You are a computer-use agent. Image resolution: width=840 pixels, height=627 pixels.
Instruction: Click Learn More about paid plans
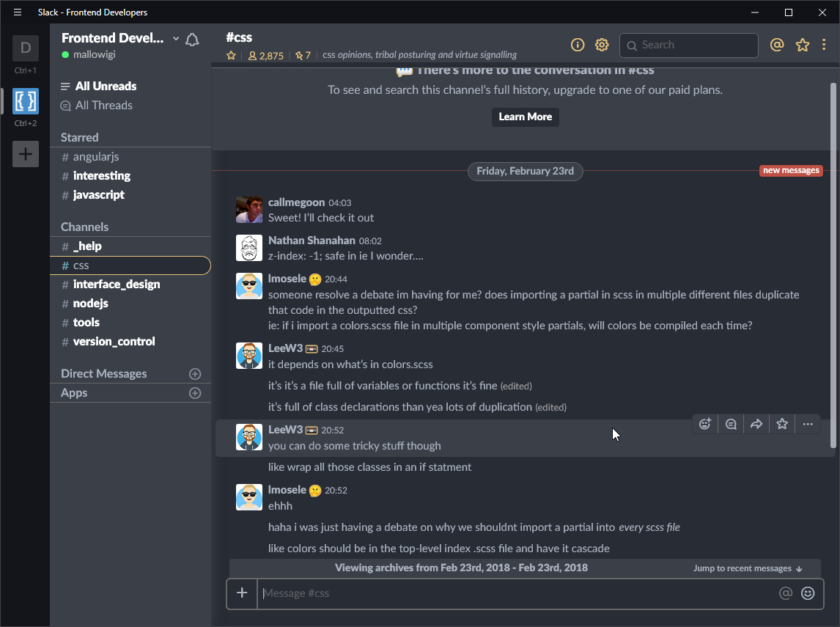pyautogui.click(x=525, y=117)
